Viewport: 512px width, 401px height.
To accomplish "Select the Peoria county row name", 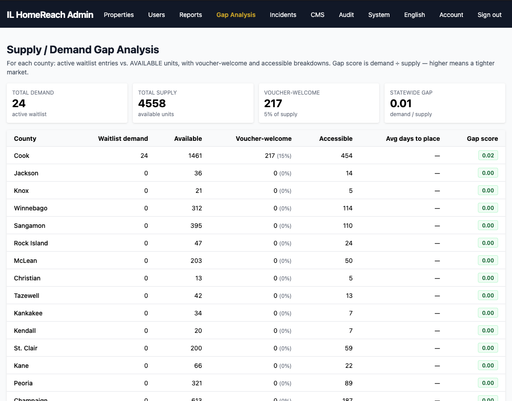I will pyautogui.click(x=23, y=383).
